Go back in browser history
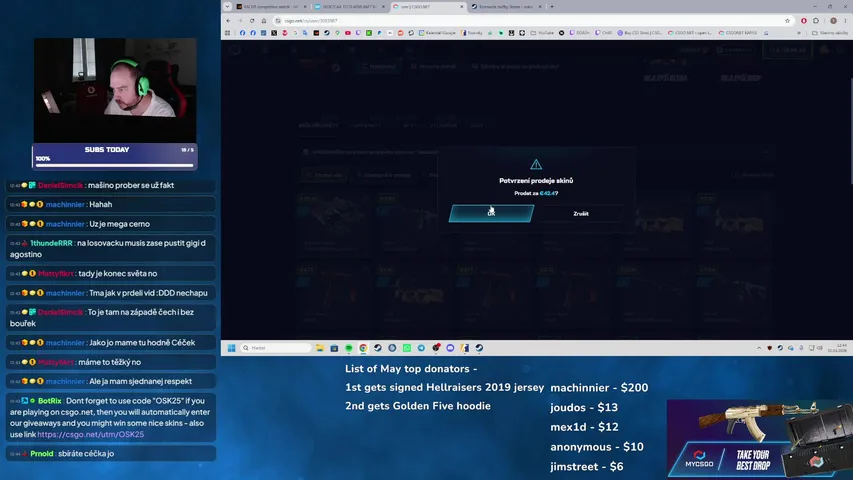The height and width of the screenshot is (480, 853). [228, 21]
